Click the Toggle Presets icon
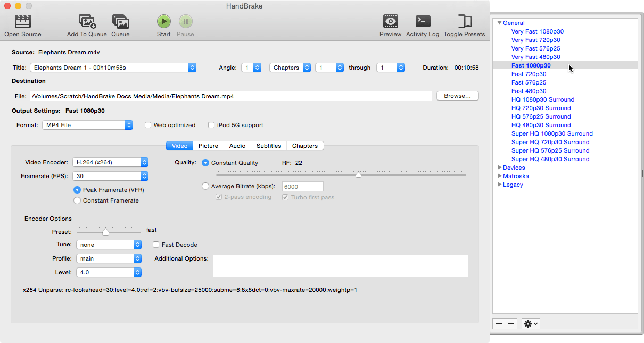The width and height of the screenshot is (644, 343). (464, 21)
